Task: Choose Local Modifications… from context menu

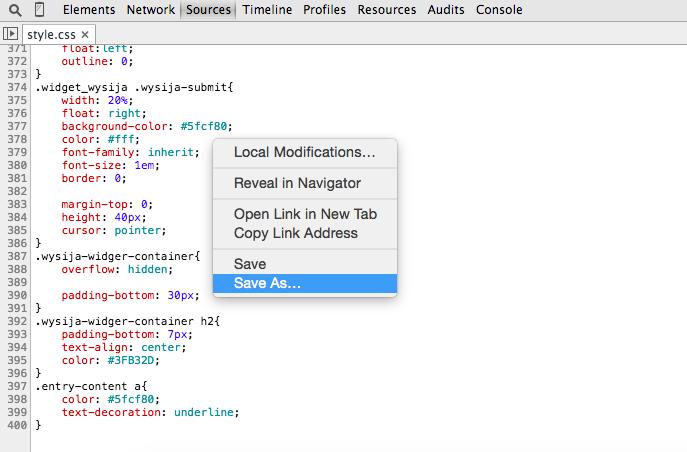Action: coord(304,153)
